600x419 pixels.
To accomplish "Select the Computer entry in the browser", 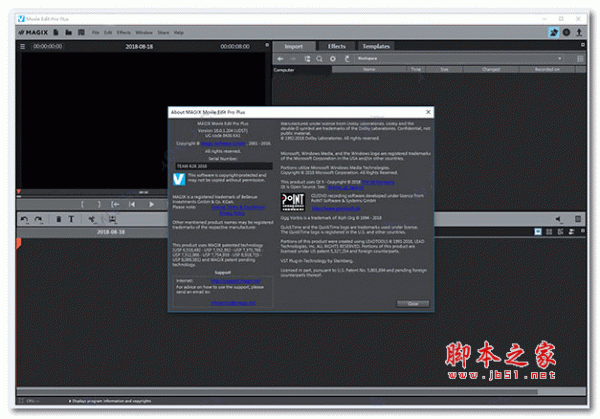I will point(284,70).
